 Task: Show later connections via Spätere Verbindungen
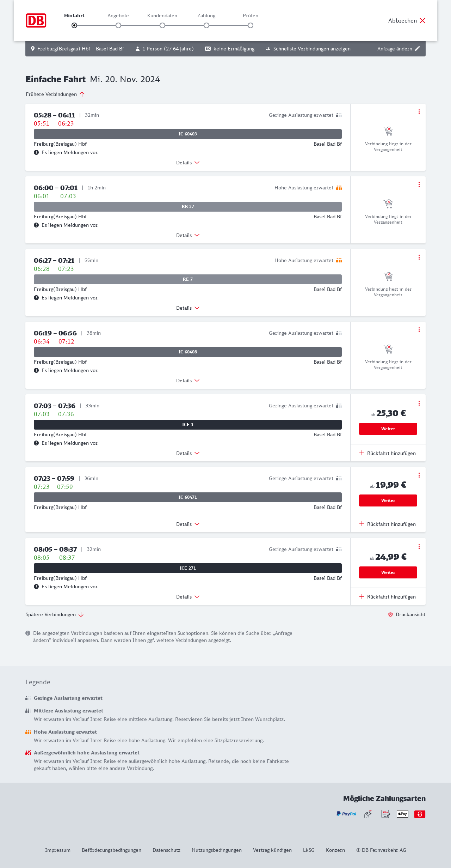click(x=55, y=614)
